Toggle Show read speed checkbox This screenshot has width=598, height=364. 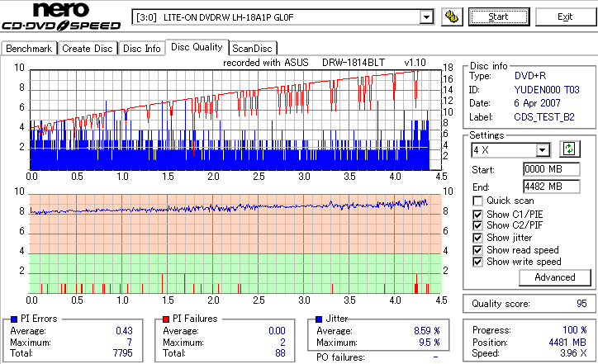click(477, 250)
